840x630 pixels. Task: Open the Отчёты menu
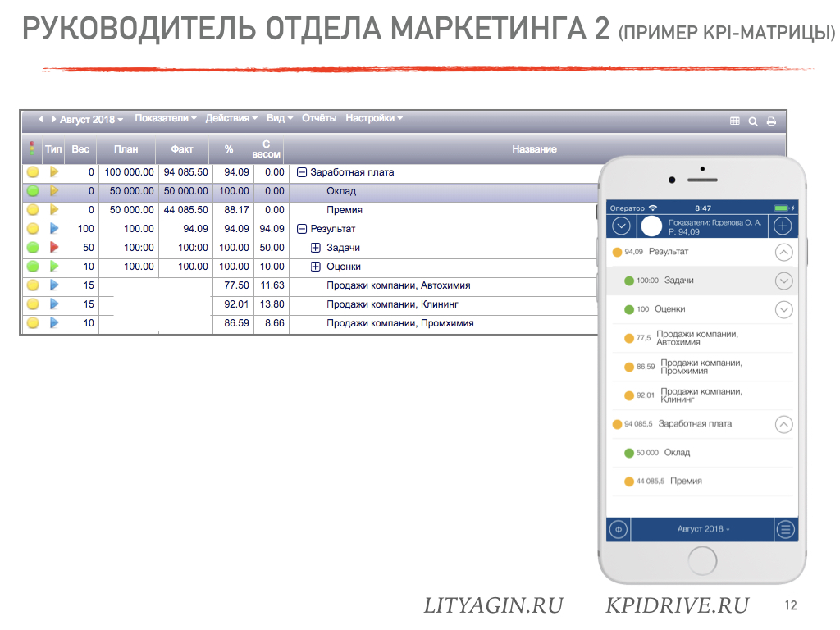[x=319, y=118]
